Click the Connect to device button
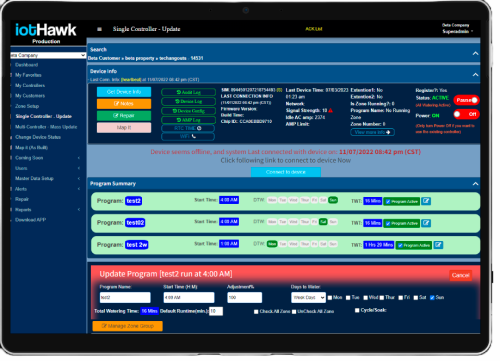Image resolution: width=500 pixels, height=362 pixels. 286,172
